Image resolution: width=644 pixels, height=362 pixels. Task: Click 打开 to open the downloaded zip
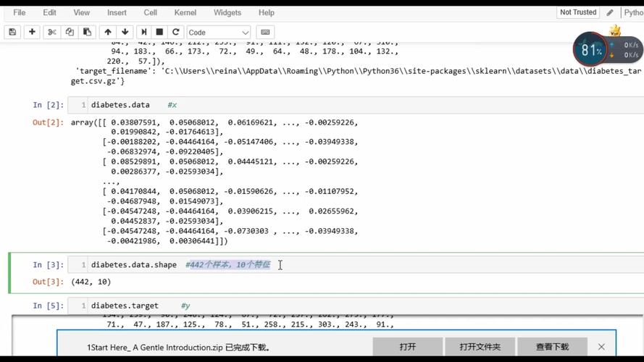tap(407, 347)
